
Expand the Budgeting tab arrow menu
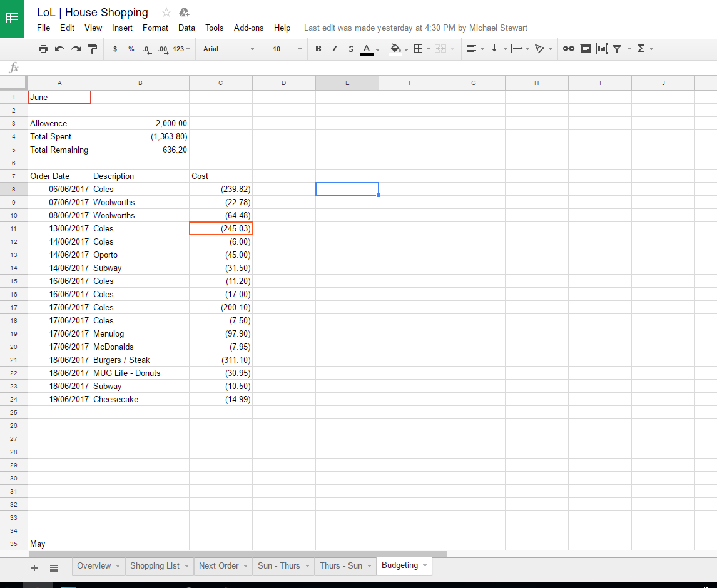pyautogui.click(x=425, y=565)
